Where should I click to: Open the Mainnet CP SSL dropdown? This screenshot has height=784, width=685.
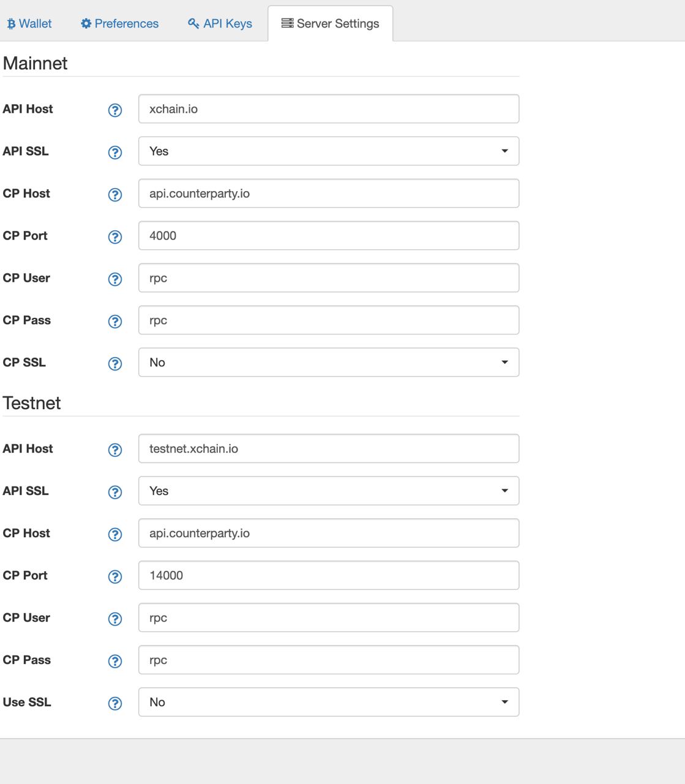click(329, 363)
